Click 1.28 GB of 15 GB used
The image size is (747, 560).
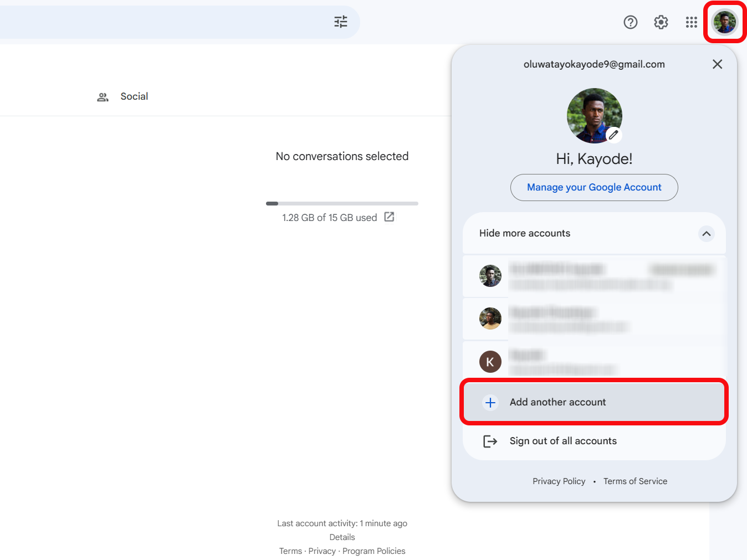click(330, 218)
